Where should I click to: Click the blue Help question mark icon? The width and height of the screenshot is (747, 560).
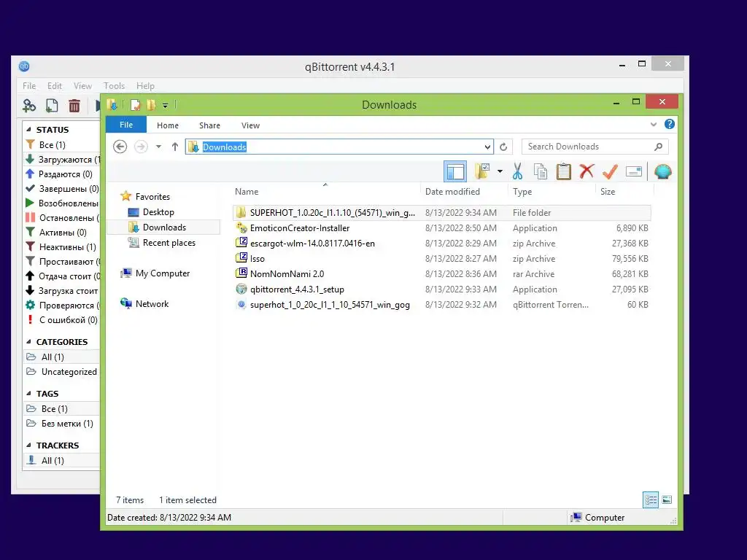click(670, 124)
